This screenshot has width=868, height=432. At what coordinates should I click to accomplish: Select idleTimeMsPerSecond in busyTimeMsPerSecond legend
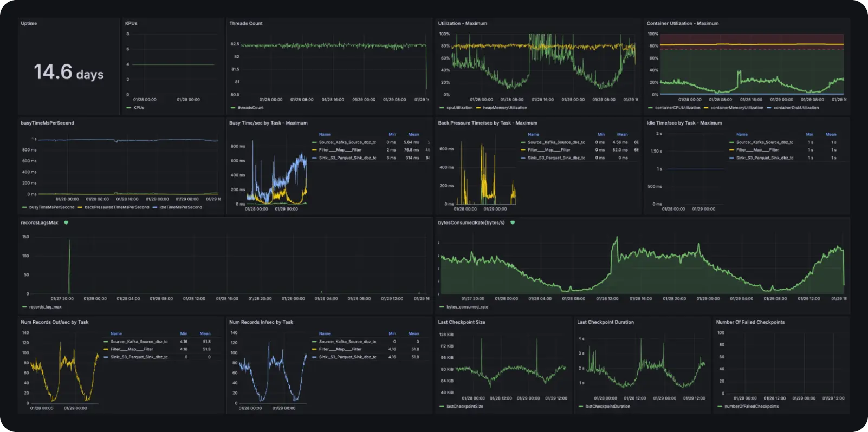tap(180, 207)
